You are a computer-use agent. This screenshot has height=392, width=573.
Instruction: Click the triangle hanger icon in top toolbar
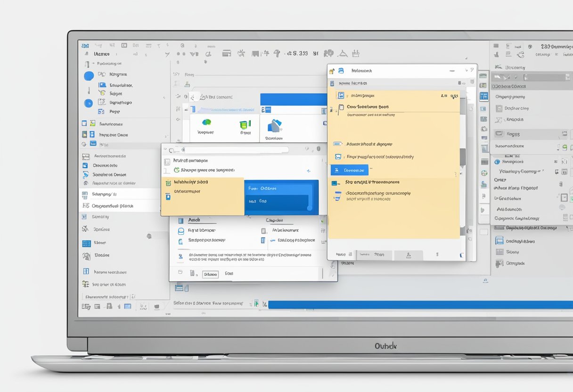(343, 53)
